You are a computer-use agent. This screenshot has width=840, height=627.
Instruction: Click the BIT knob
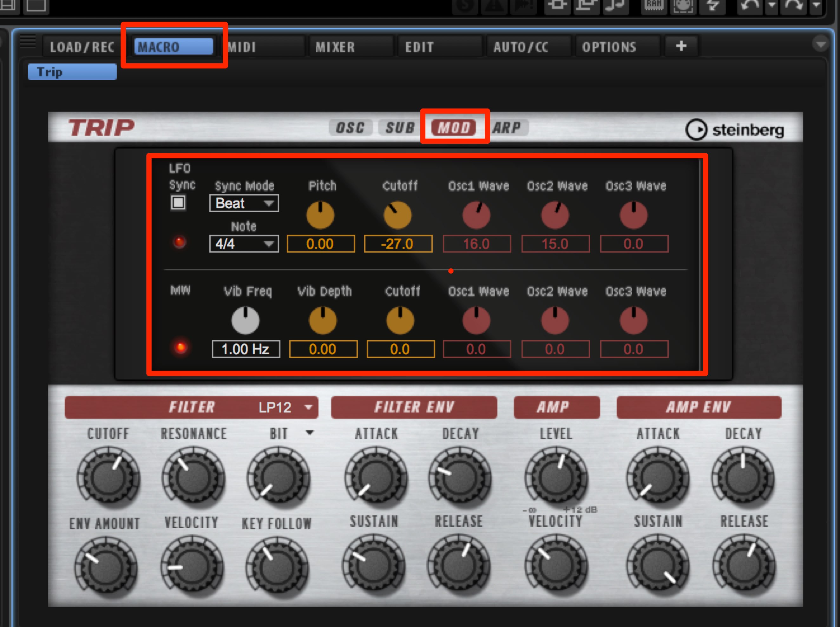click(x=279, y=478)
